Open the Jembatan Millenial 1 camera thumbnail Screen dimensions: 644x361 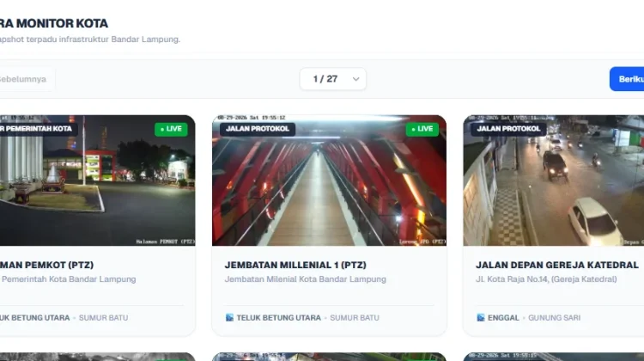329,180
